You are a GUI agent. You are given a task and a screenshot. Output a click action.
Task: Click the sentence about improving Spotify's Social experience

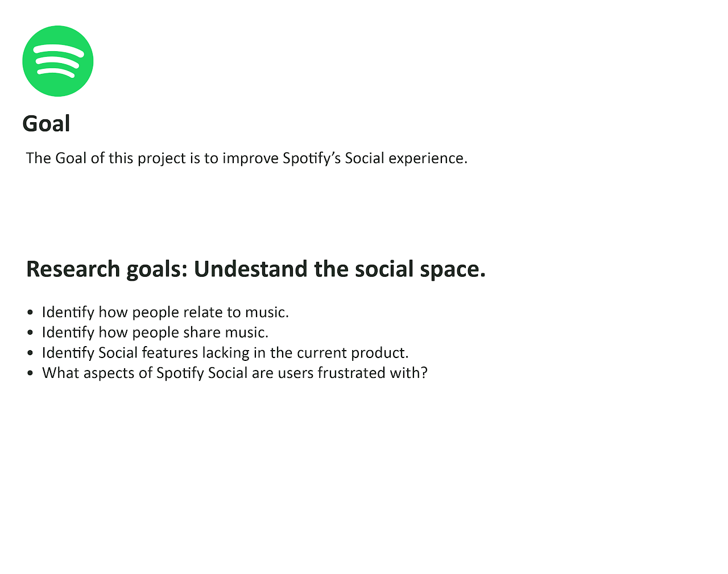(246, 158)
